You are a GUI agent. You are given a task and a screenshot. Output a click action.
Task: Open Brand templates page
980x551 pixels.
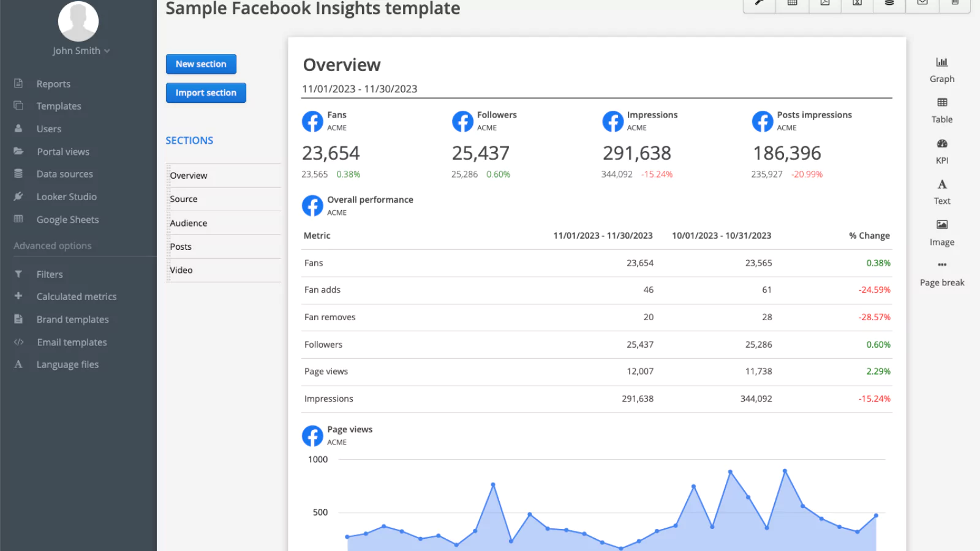(x=72, y=320)
